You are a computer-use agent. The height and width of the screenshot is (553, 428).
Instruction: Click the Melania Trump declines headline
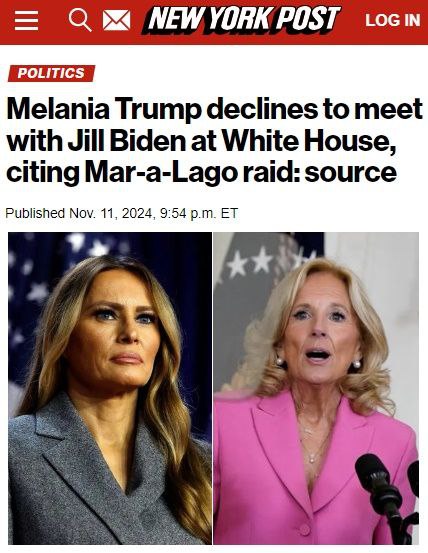pyautogui.click(x=214, y=140)
